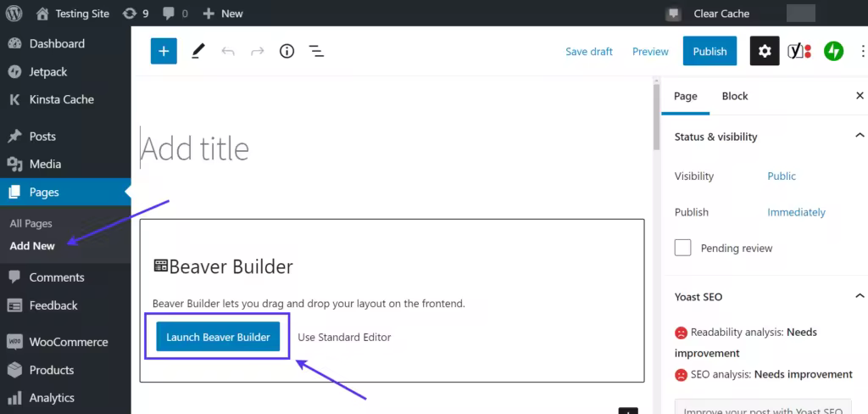Change visibility via Public link
Screen dimensions: 868x414
click(x=781, y=176)
